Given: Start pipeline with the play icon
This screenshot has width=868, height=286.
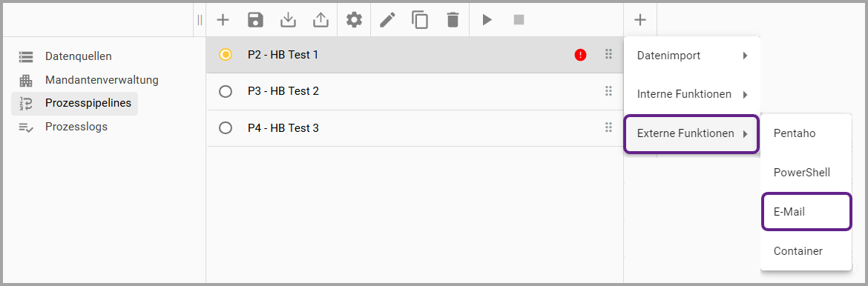Looking at the screenshot, I should (x=487, y=20).
